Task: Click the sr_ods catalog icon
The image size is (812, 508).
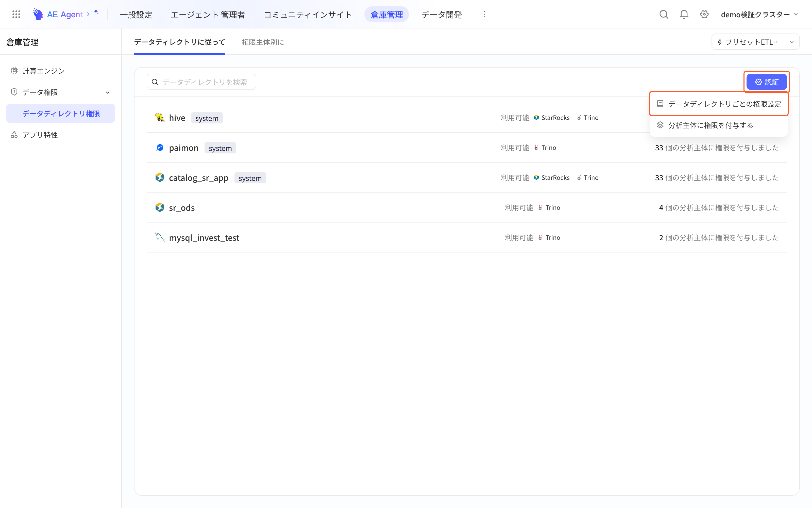Action: (160, 207)
